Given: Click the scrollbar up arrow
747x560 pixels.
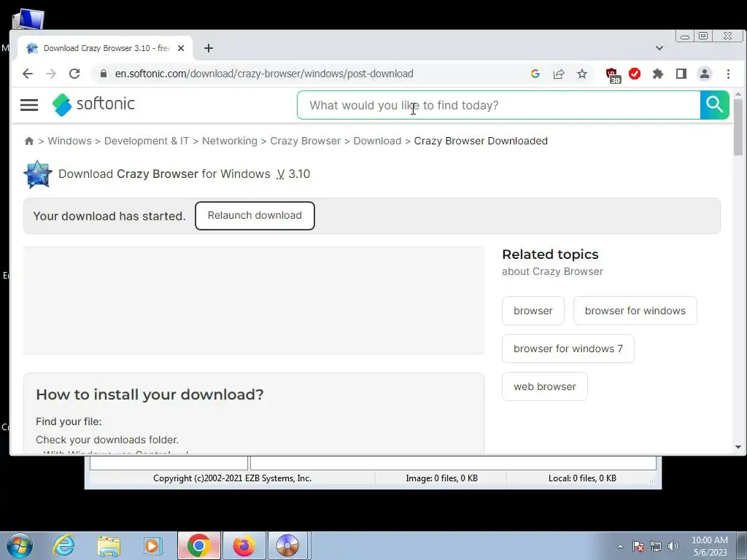Looking at the screenshot, I should click(x=738, y=95).
